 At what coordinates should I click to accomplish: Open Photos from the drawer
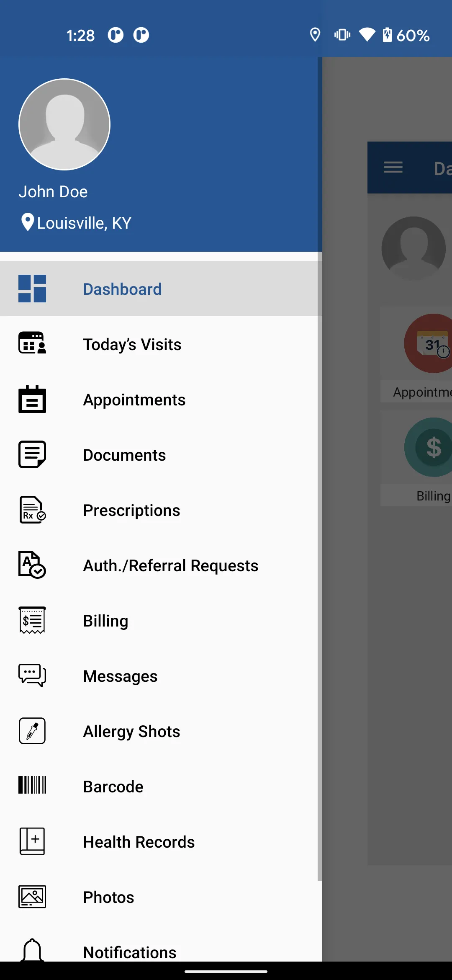(x=161, y=897)
